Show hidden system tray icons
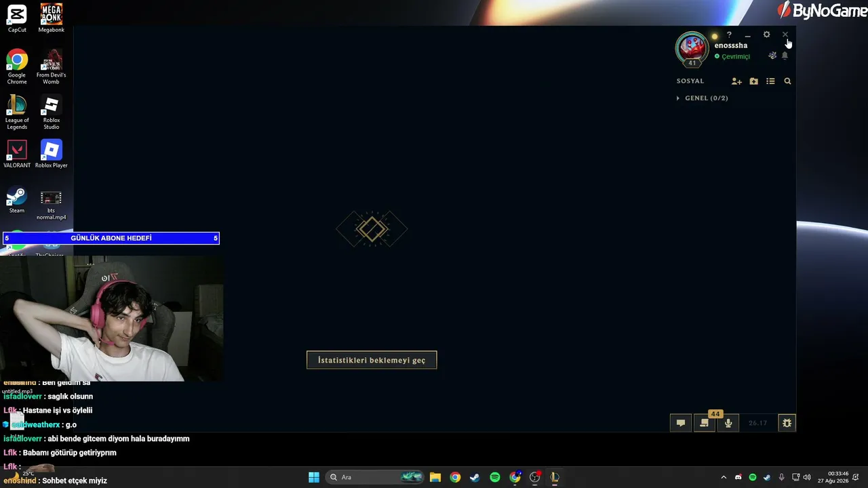Image resolution: width=868 pixels, height=488 pixels. click(x=724, y=477)
